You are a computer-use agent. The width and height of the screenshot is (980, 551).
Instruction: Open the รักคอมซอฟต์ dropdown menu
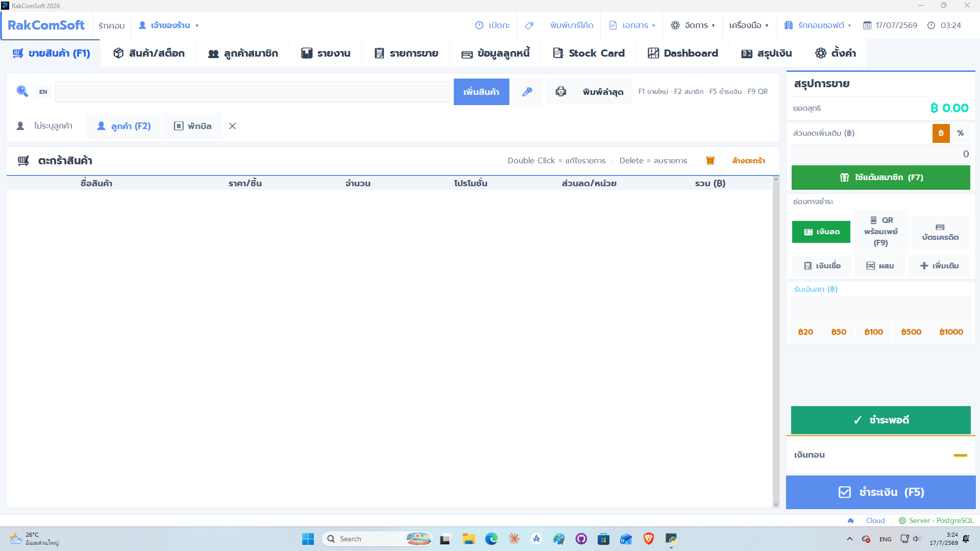click(x=817, y=26)
